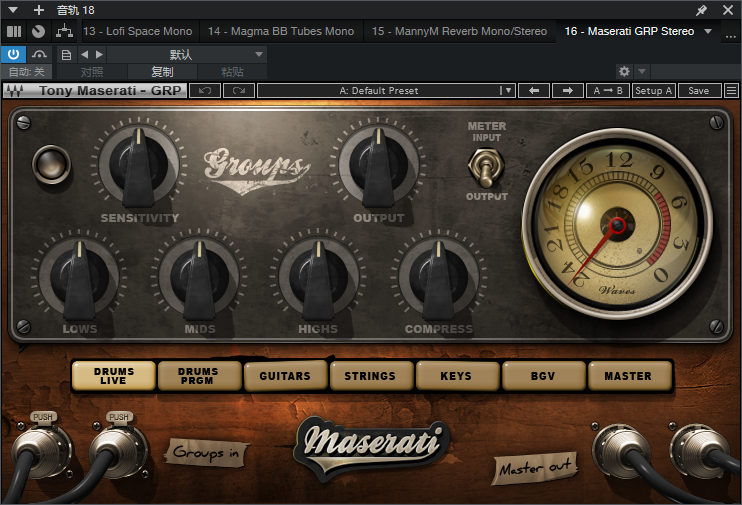Switch to 14 - Magma BB Tubes Mono tab

(281, 31)
